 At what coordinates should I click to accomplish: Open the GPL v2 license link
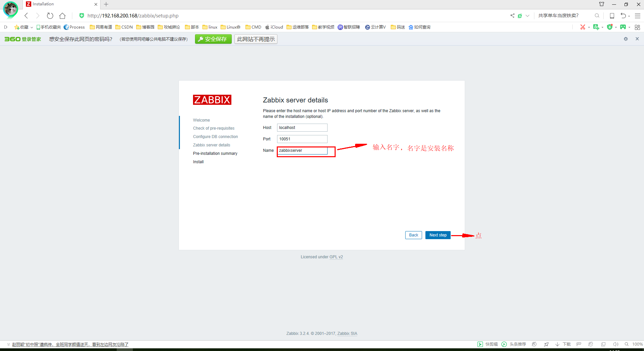coord(336,257)
